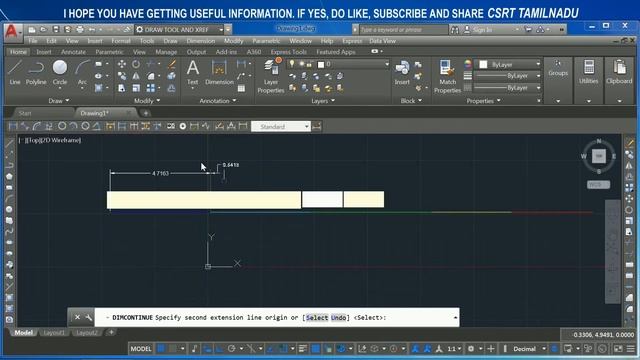Toggle MODEL space button in status bar
The width and height of the screenshot is (640, 360).
pyautogui.click(x=141, y=349)
